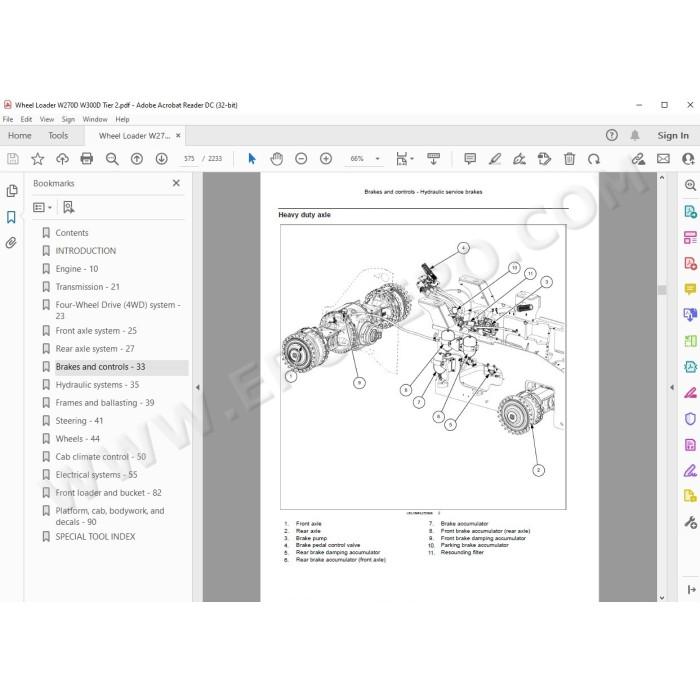This screenshot has width=700, height=700.
Task: Open bookmarks Options dropdown menu
Action: pos(42,207)
